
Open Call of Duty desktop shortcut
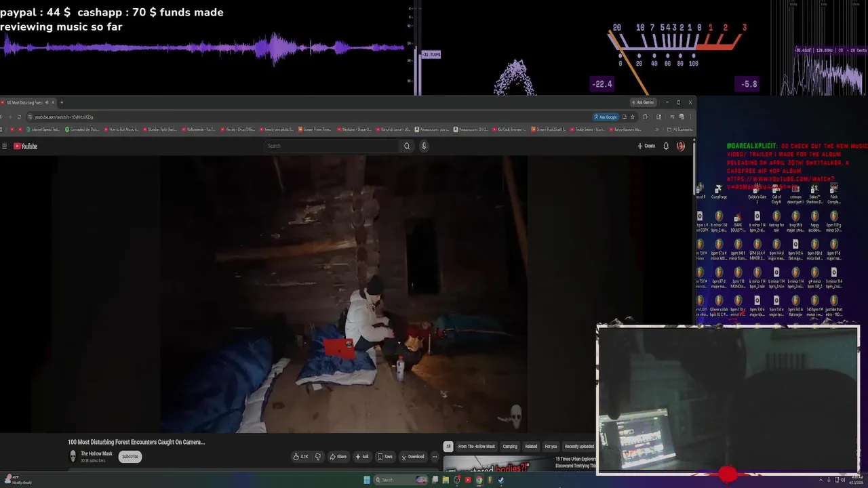click(776, 194)
